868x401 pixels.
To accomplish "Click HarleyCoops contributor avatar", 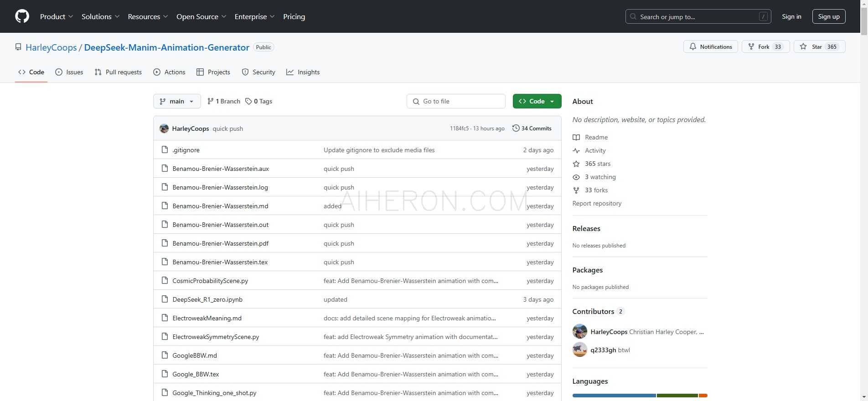I will 580,331.
